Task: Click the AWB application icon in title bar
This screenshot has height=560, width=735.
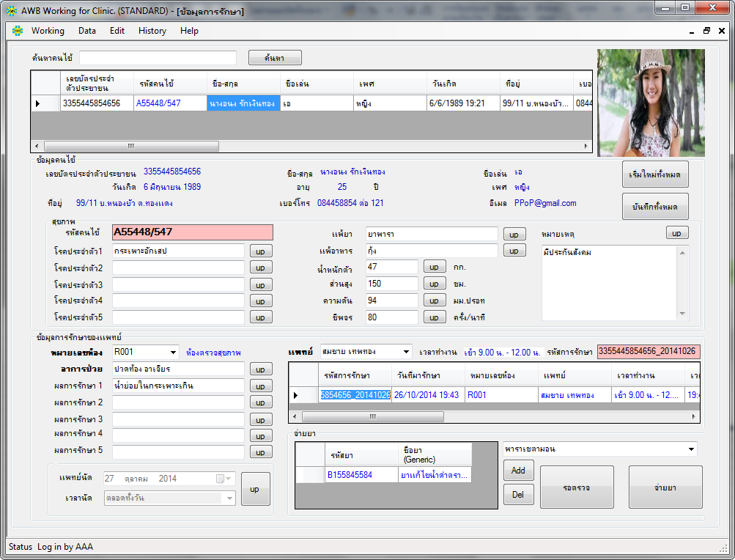Action: click(10, 11)
